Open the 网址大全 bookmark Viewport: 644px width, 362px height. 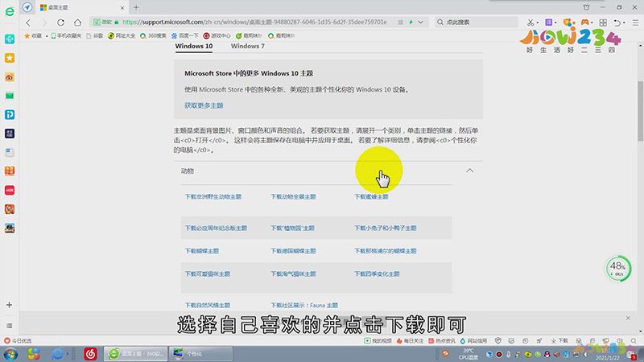pyautogui.click(x=122, y=35)
